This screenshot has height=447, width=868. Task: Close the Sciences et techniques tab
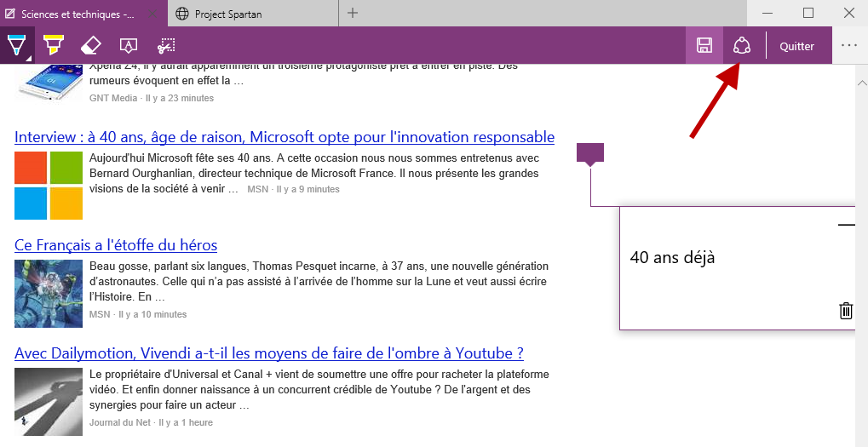(154, 14)
